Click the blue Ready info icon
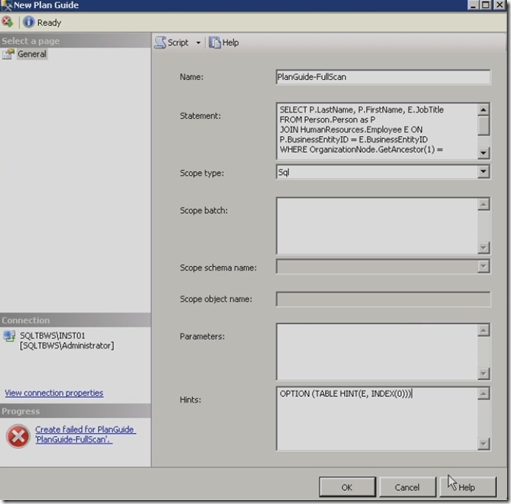Viewport: 511px width, 504px height. pyautogui.click(x=29, y=22)
